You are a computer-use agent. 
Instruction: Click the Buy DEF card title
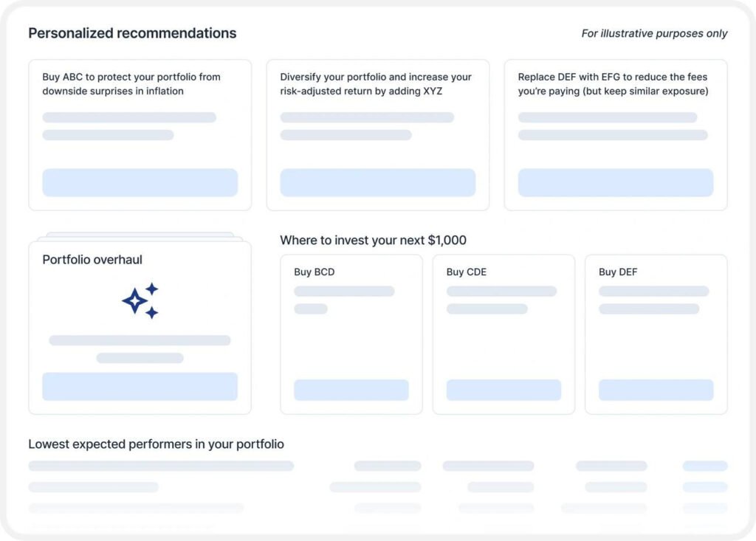click(618, 272)
